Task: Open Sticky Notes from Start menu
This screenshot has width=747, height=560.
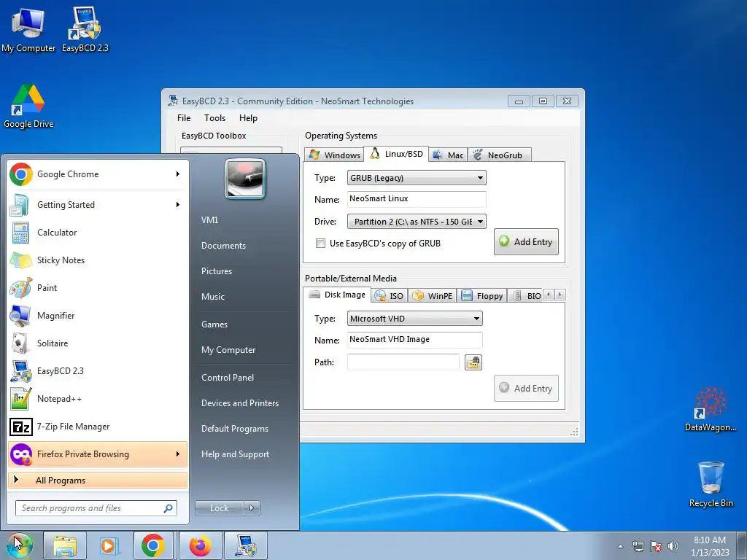Action: tap(98, 260)
